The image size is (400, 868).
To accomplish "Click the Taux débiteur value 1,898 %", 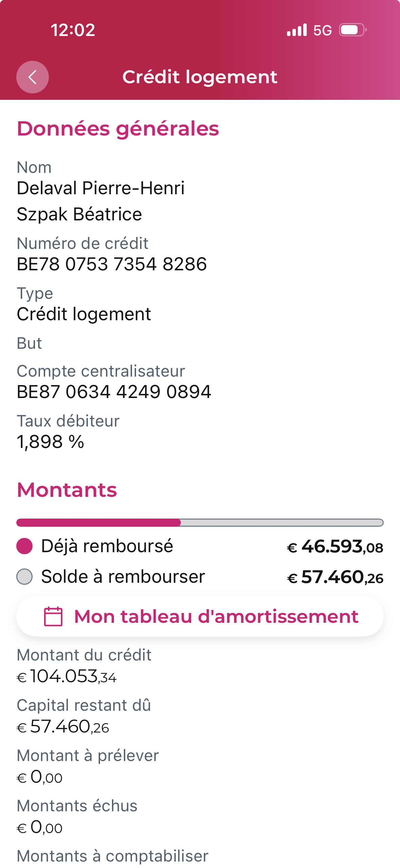I will 51,442.
